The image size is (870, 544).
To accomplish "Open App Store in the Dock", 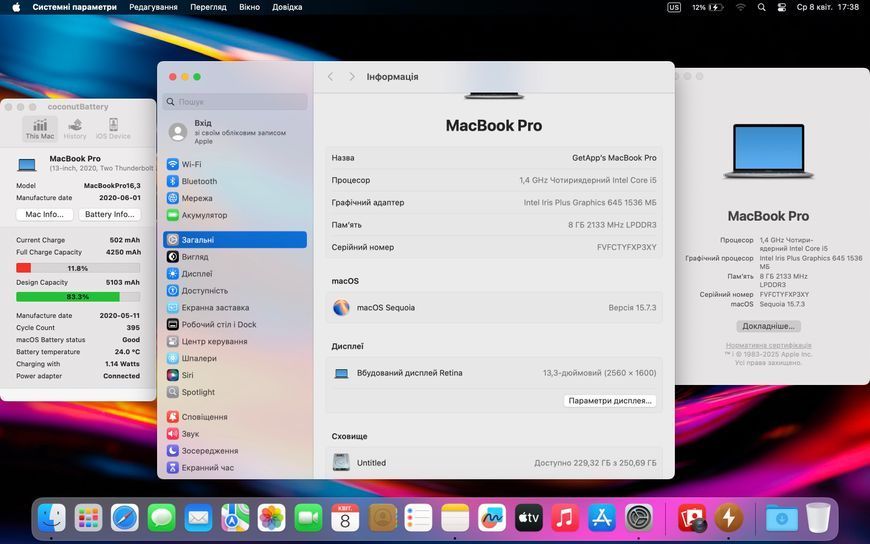I will point(602,518).
